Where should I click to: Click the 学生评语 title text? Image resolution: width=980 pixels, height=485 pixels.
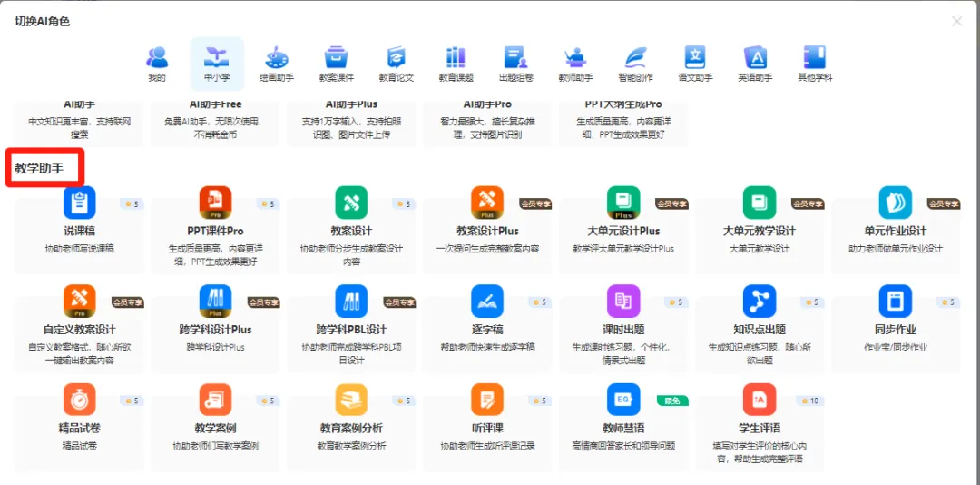759,429
